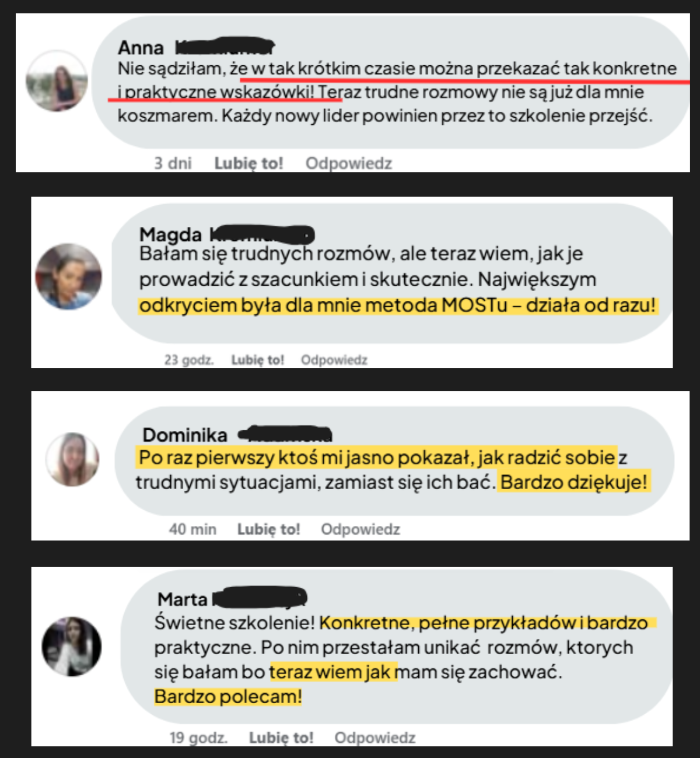Reply to Anna's comment via Odpowiedz
The width and height of the screenshot is (700, 758).
(349, 163)
